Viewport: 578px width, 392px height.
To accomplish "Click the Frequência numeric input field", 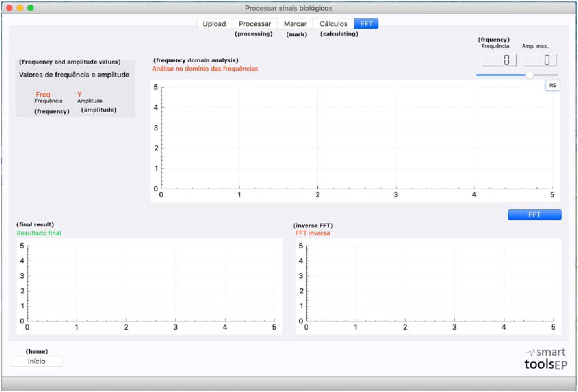I will pos(499,60).
